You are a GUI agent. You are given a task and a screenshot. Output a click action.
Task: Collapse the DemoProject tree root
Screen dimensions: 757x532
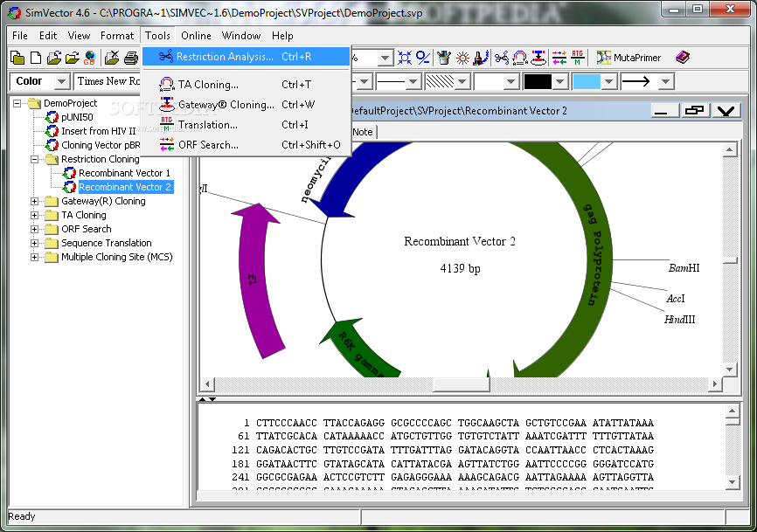(x=17, y=103)
